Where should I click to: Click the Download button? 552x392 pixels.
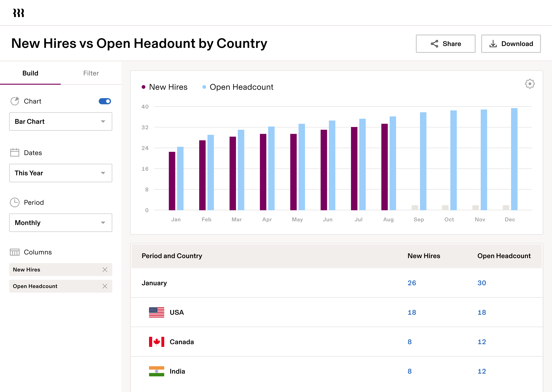click(x=511, y=44)
